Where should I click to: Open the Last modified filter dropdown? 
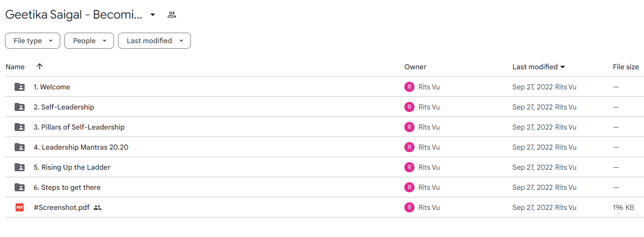[154, 41]
